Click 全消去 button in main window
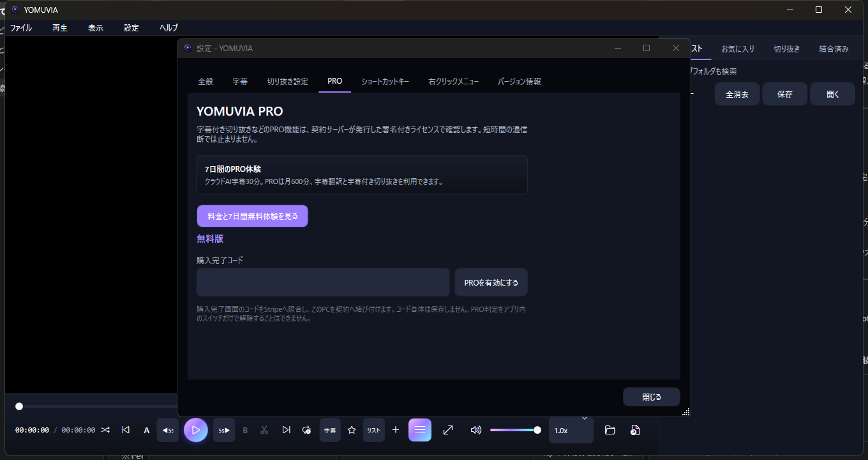The height and width of the screenshot is (460, 868). 737,94
